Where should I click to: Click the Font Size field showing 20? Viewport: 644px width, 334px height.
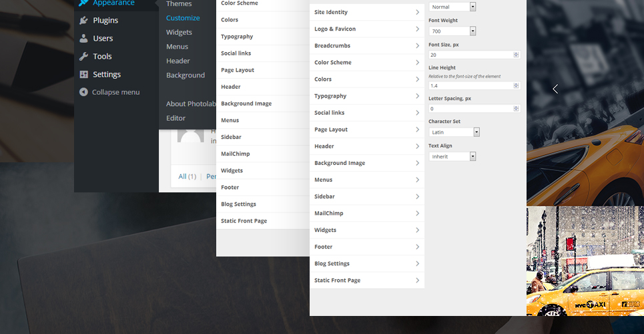(474, 55)
